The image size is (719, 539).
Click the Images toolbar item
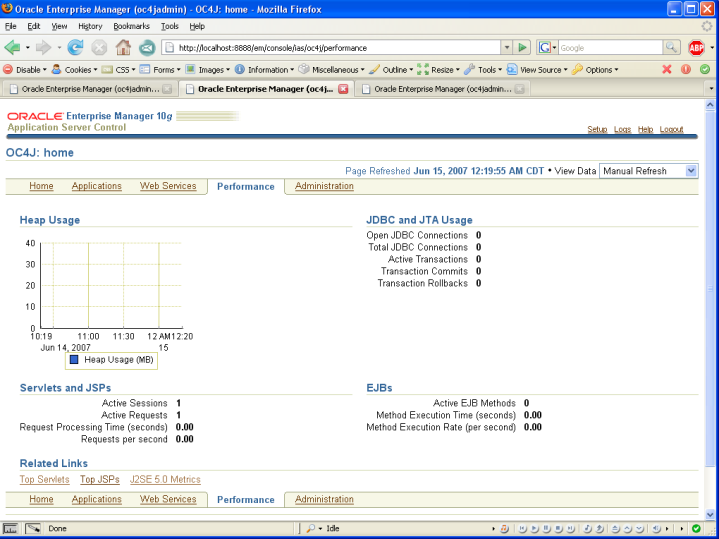[207, 70]
